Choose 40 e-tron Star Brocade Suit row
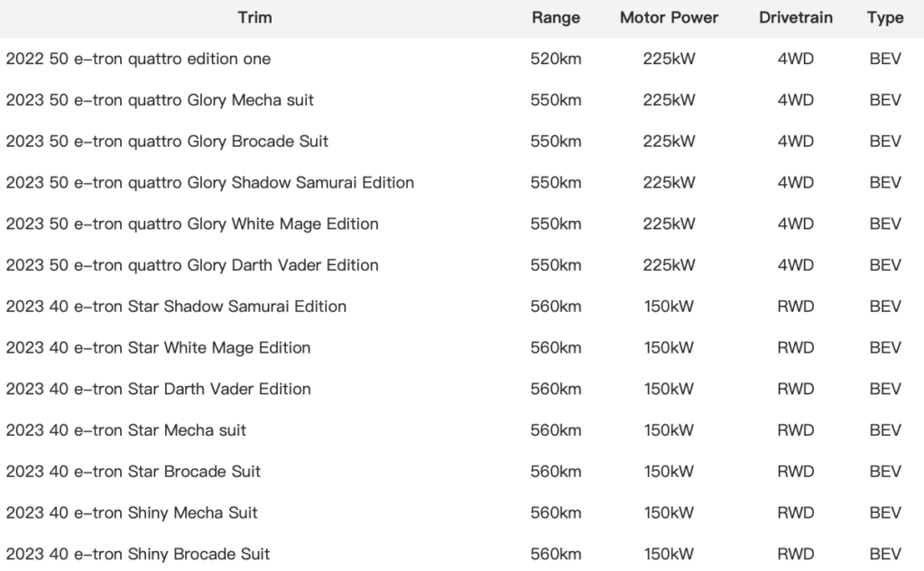 coord(133,472)
